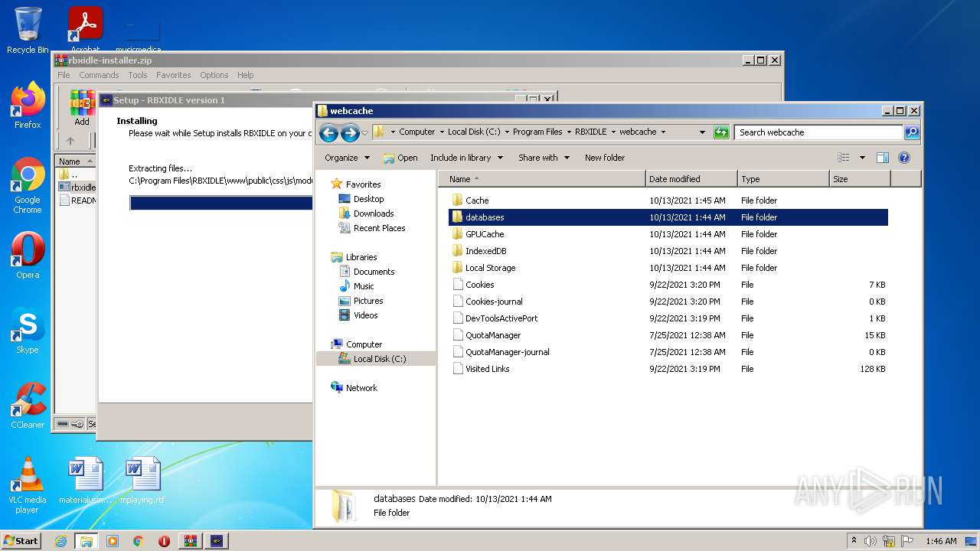
Task: Change view using the Views icon
Action: click(843, 158)
